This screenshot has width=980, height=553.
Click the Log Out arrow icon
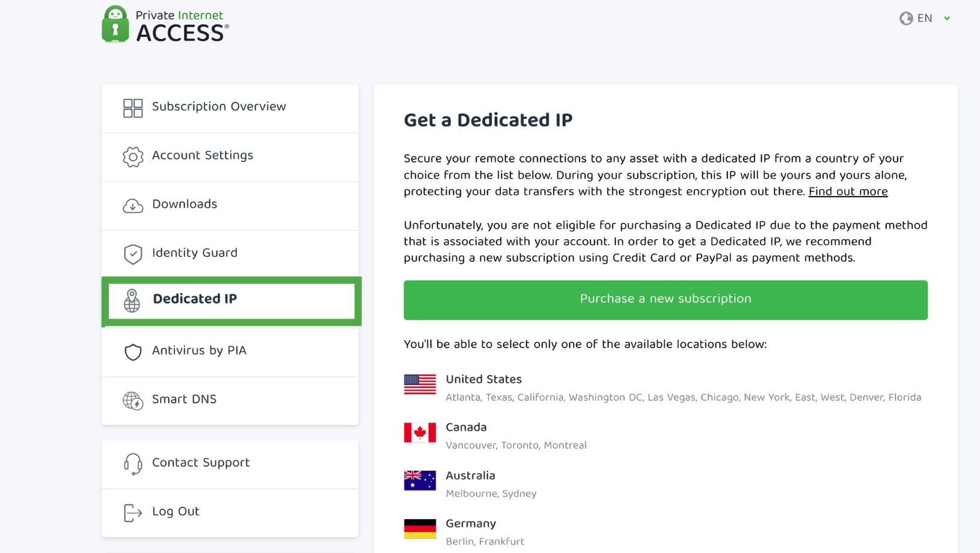(x=133, y=513)
